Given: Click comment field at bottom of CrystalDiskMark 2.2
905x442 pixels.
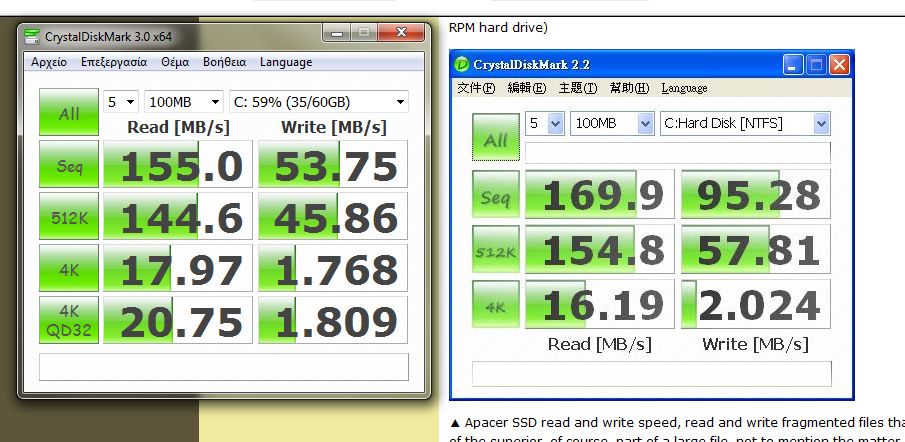Looking at the screenshot, I should pyautogui.click(x=652, y=374).
